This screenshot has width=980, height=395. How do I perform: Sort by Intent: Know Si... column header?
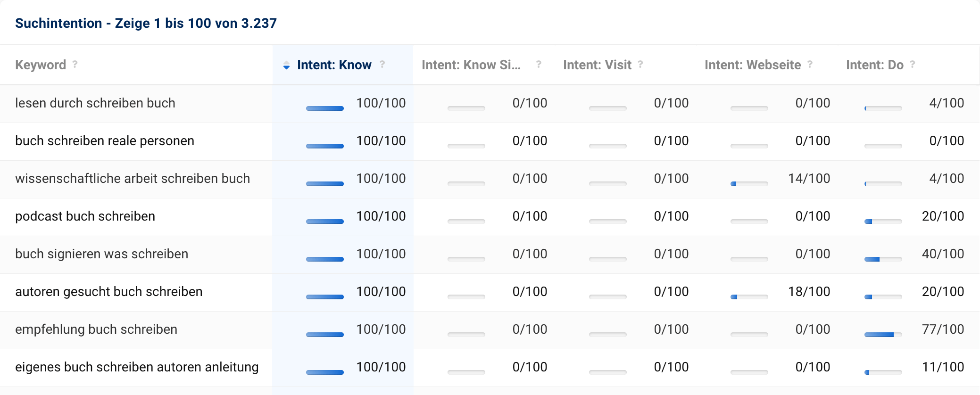point(471,65)
